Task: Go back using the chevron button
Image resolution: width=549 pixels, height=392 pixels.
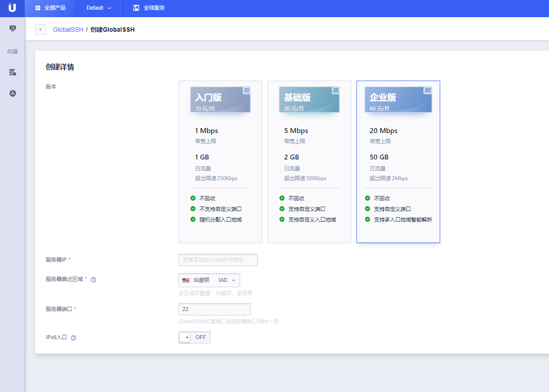Action: [x=41, y=30]
